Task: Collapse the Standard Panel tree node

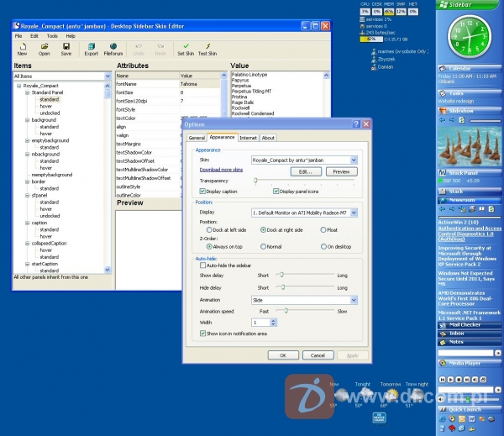Action: [26, 93]
